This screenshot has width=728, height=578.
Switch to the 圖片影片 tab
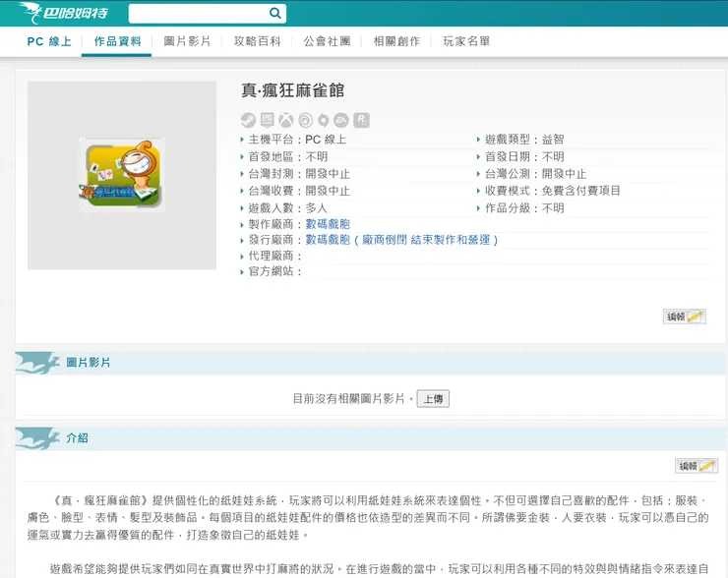[187, 41]
